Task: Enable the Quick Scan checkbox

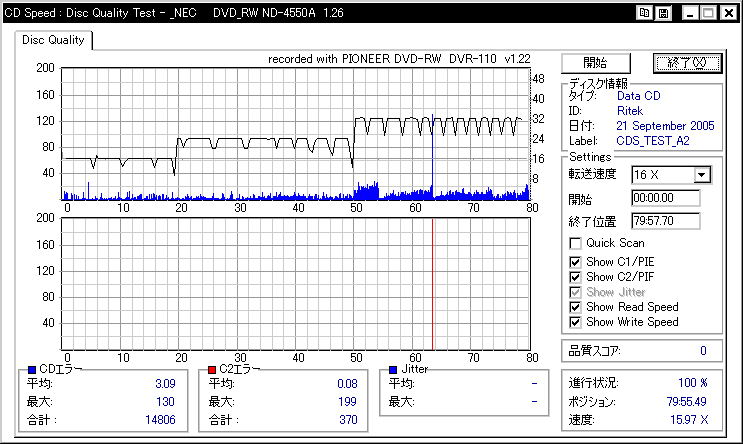Action: [x=575, y=244]
